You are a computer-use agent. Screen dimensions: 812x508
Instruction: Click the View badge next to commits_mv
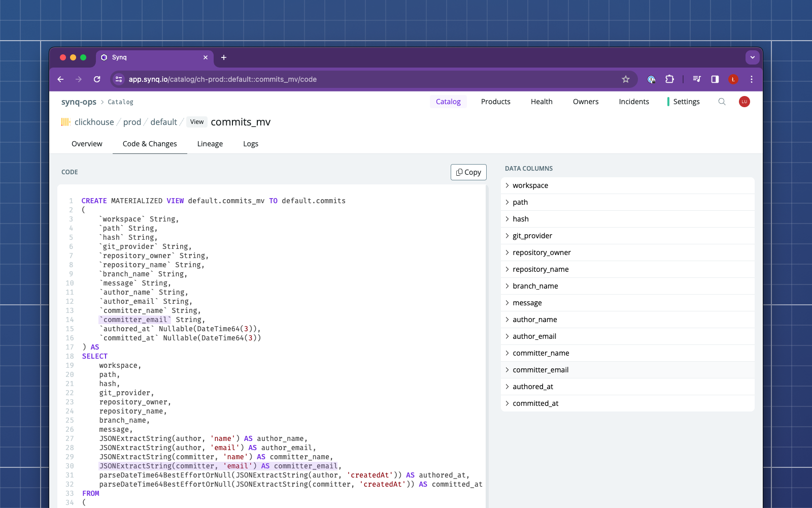point(197,122)
